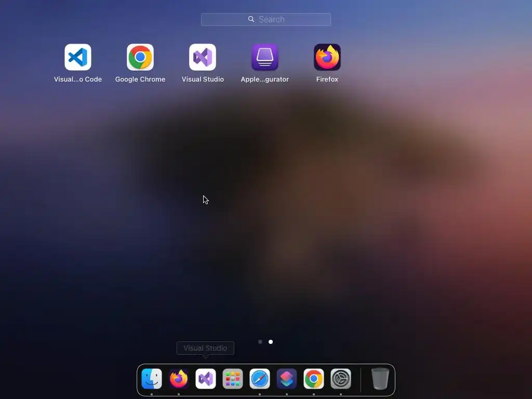Open Visual Studio app in Launchpad
Screen dimensions: 532x399
point(203,57)
